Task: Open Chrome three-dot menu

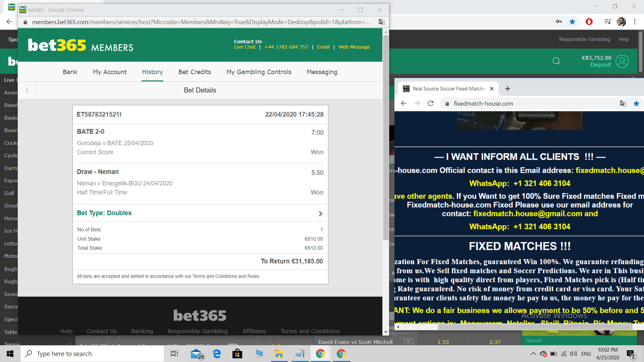Action: (635, 22)
